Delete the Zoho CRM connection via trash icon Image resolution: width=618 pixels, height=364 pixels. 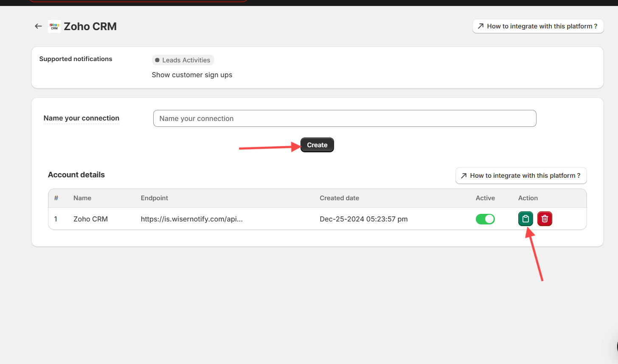coord(545,219)
